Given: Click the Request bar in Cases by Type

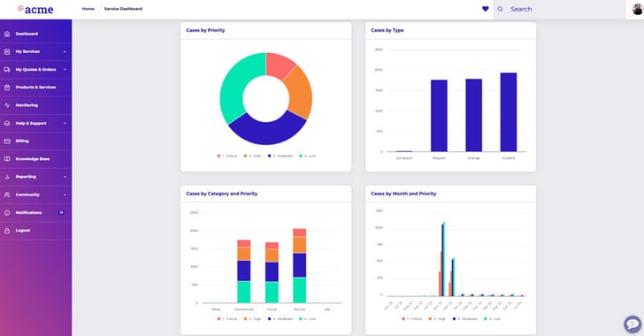Looking at the screenshot, I should pos(439,116).
